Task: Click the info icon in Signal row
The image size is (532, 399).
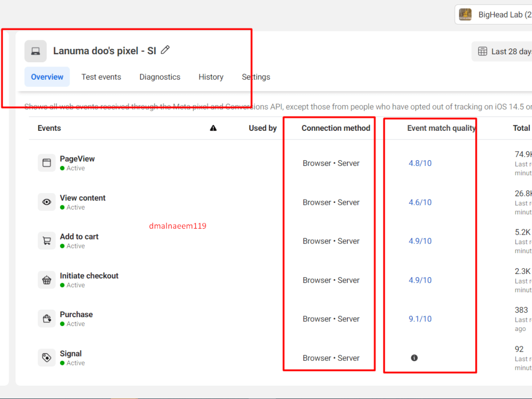Action: click(x=414, y=358)
